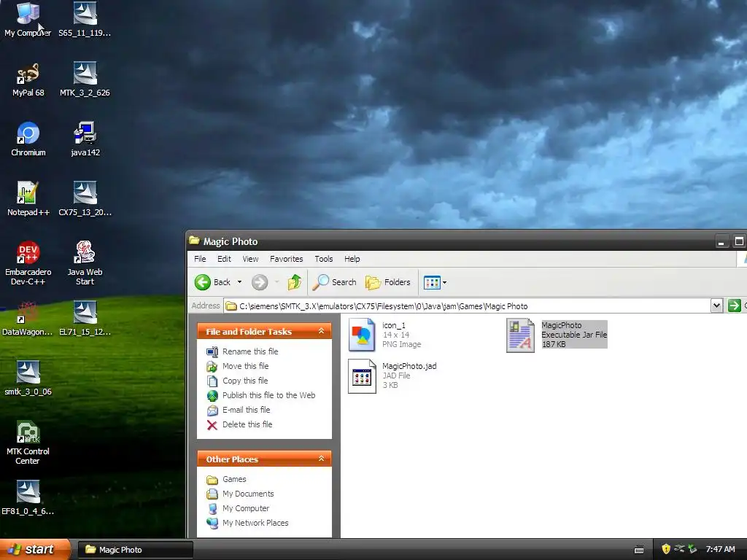Click the Forward navigation arrow
Screen dimensions: 747x560
coord(260,282)
